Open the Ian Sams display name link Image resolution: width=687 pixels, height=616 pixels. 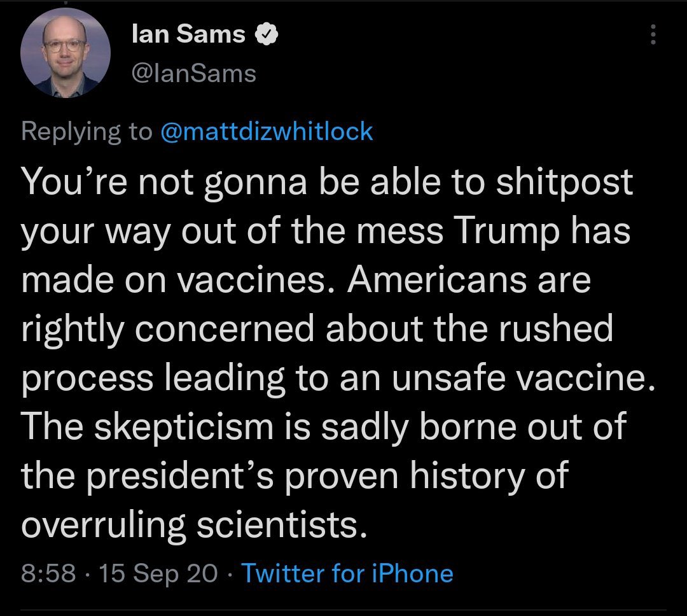tap(188, 34)
